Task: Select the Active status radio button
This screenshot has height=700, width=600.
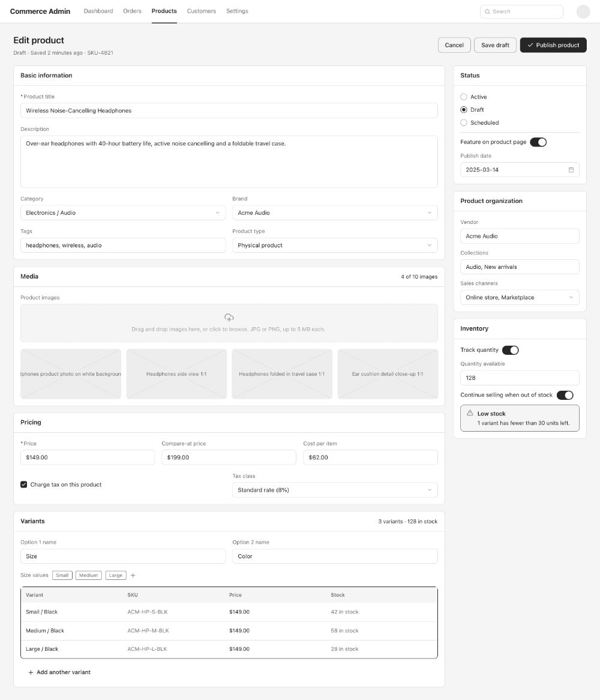Action: [464, 97]
